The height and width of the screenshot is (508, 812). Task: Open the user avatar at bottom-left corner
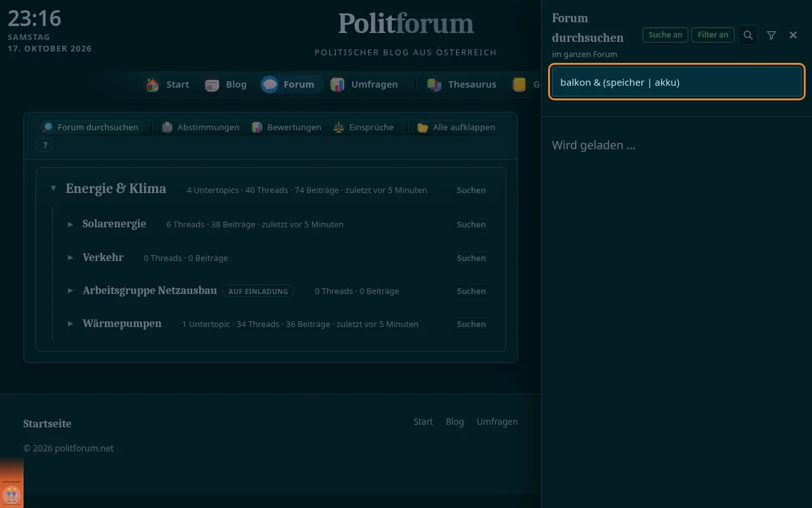11,495
